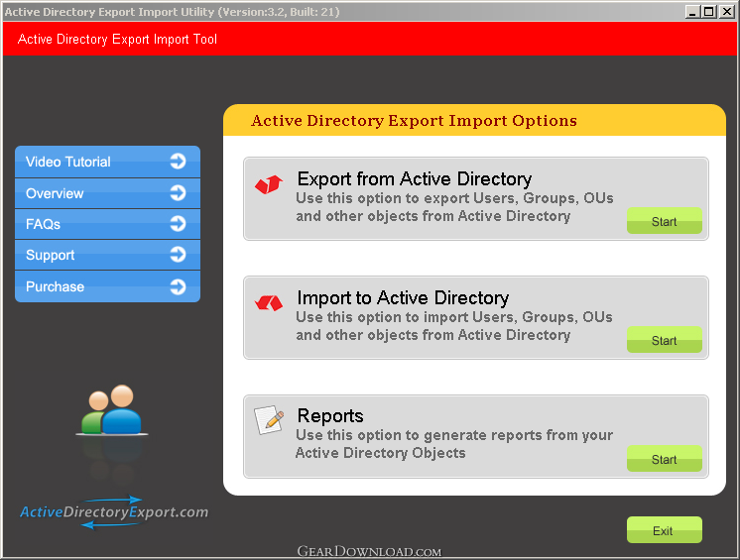Viewport: 740px width, 560px height.
Task: Select the Reports heading
Action: 330,415
